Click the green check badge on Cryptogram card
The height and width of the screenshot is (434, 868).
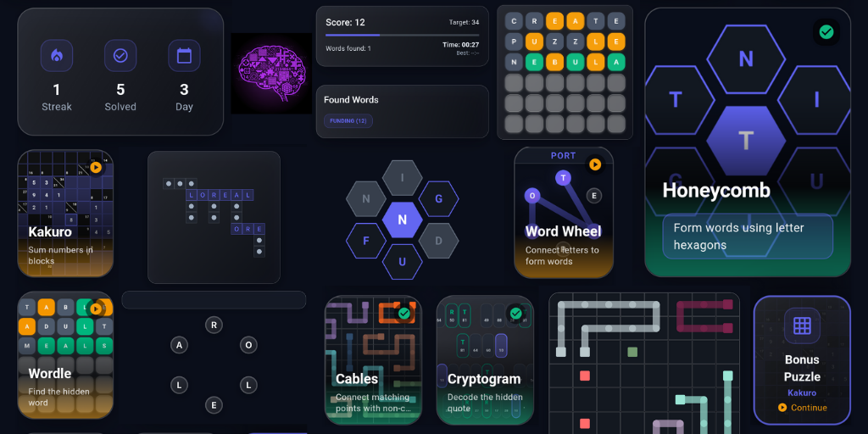tap(516, 314)
